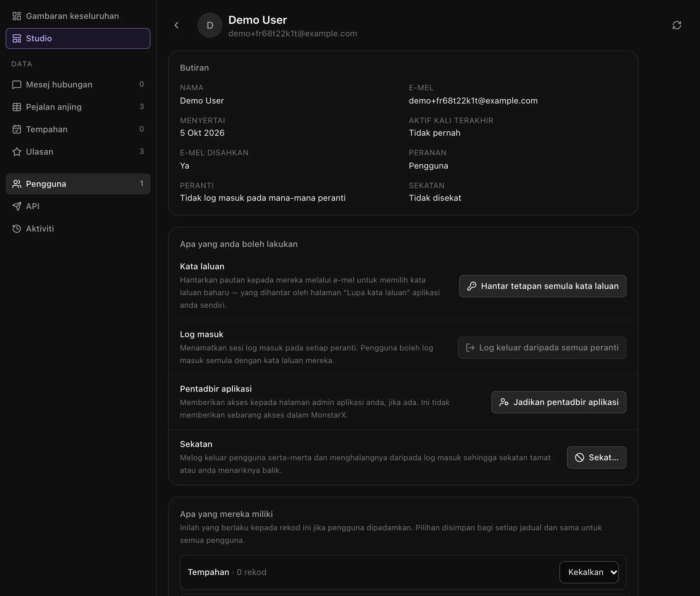This screenshot has height=596, width=700.
Task: Click the Tempahan count badge in sidebar
Action: 141,129
